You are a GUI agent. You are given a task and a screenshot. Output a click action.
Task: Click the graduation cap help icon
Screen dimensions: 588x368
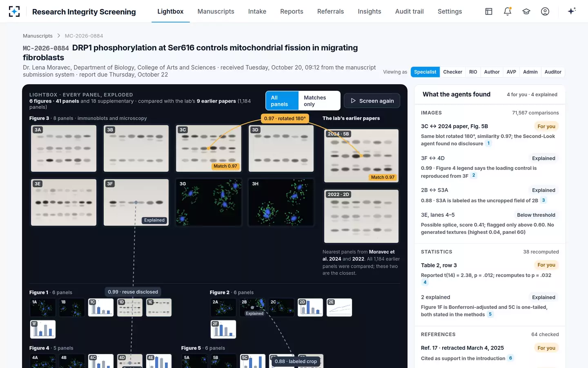point(526,11)
